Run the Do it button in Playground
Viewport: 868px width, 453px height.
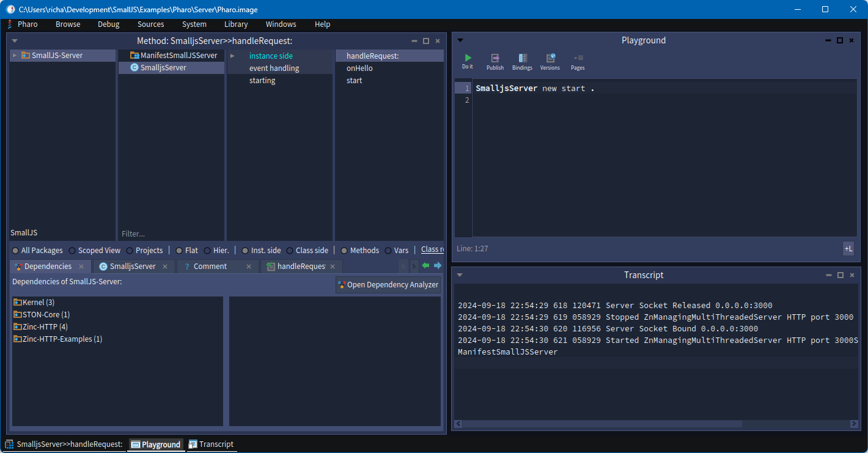click(x=468, y=61)
